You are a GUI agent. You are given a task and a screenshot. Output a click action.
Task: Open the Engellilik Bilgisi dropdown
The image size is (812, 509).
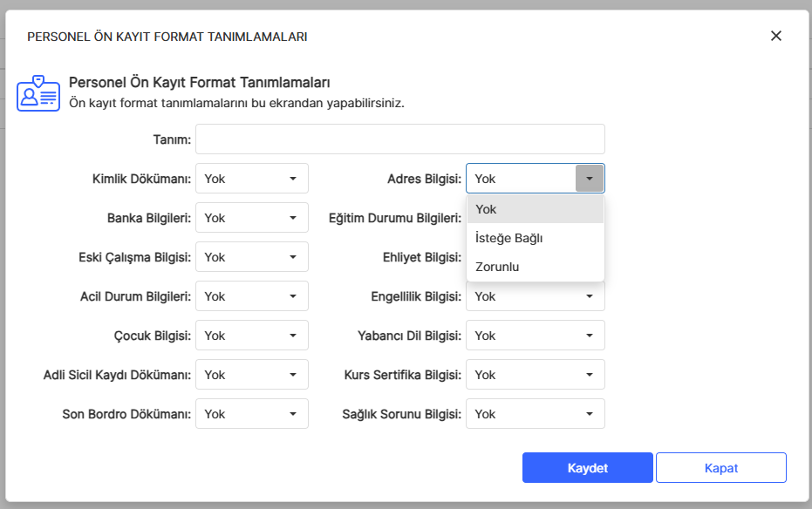click(x=535, y=297)
